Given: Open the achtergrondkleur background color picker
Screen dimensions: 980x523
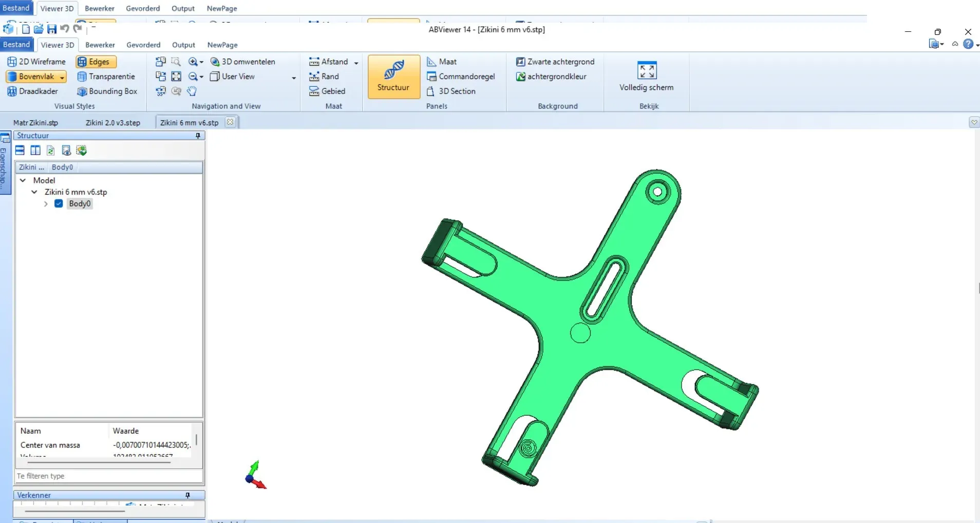Looking at the screenshot, I should 551,77.
